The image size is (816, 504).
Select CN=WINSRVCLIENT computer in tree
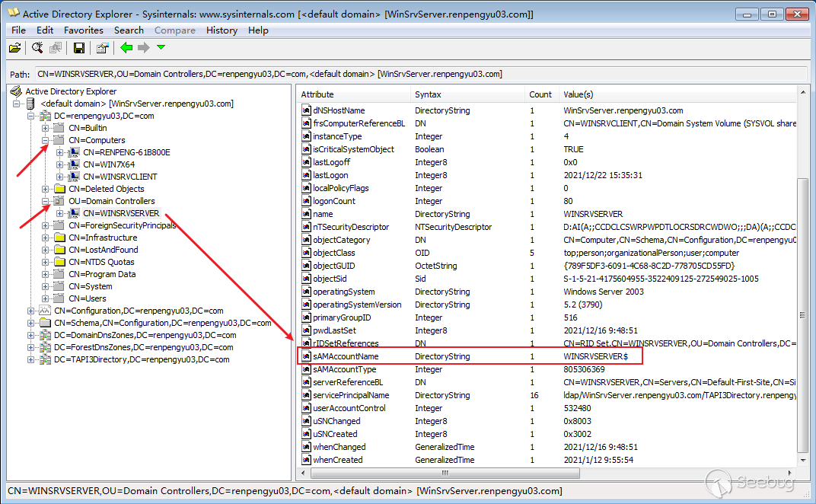[x=120, y=177]
